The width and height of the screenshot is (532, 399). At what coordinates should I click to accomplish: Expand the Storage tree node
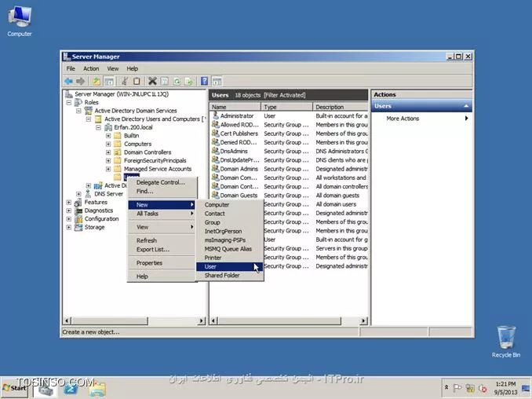point(69,227)
